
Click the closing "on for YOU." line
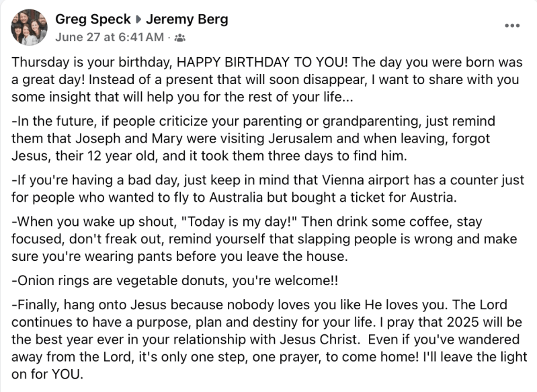click(47, 374)
